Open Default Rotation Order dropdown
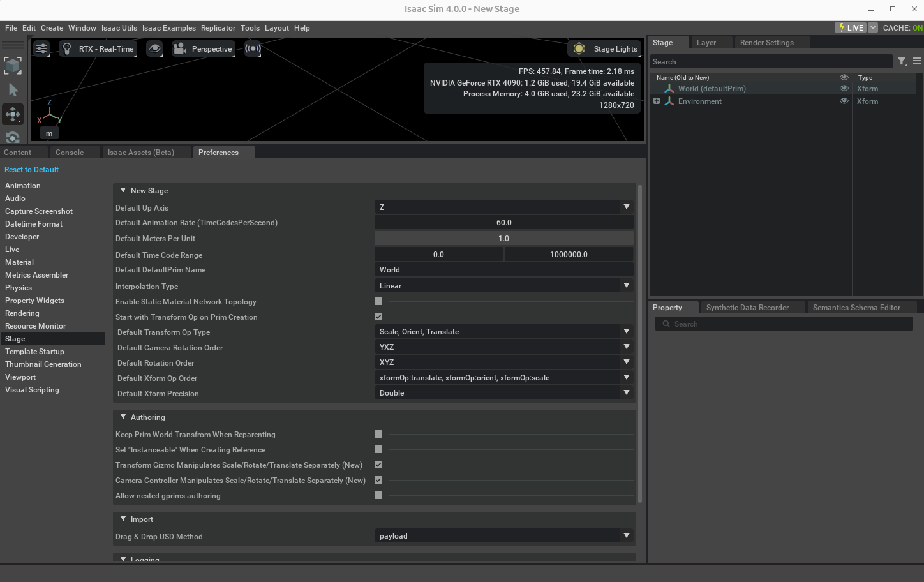Screen dimensions: 924x582 (x=504, y=362)
